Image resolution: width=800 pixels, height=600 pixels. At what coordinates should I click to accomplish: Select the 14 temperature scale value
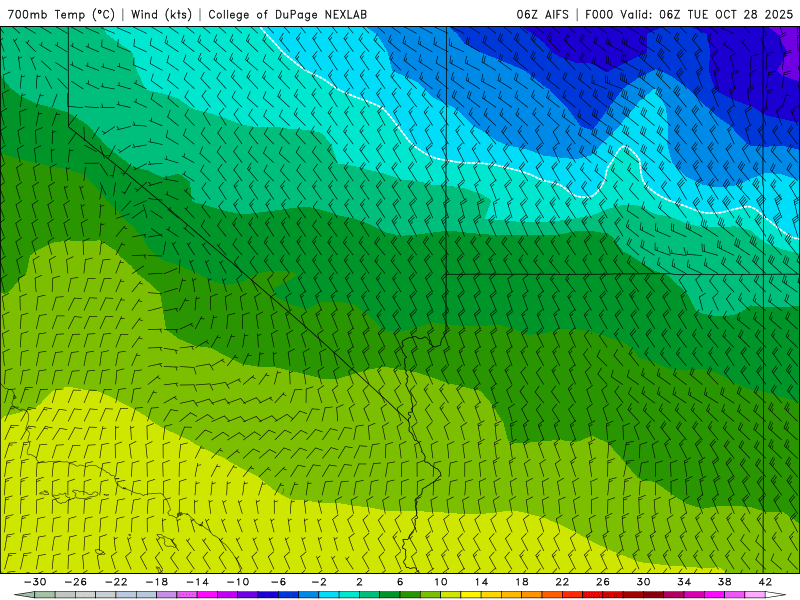(x=481, y=582)
